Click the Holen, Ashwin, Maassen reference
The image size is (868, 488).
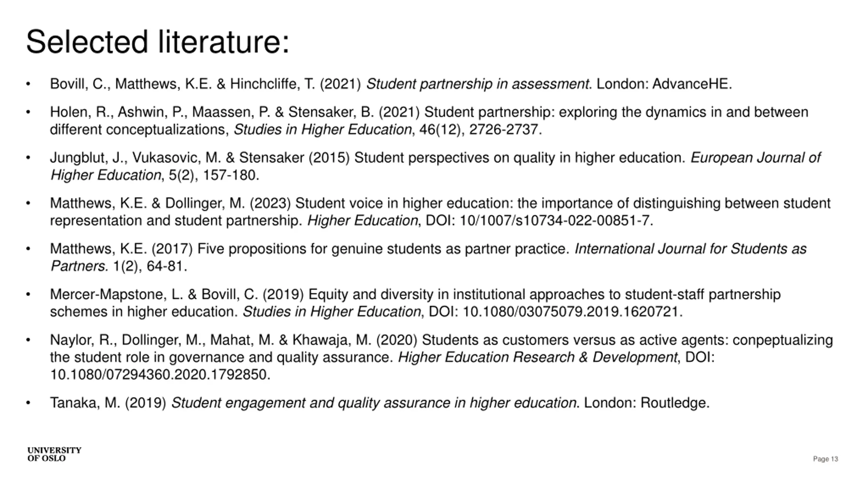429,121
